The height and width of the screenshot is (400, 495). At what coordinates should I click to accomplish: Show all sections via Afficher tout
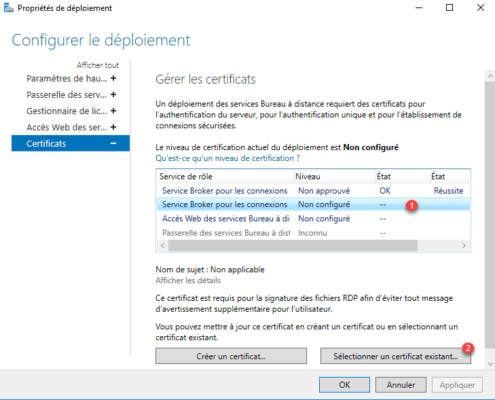coord(98,65)
